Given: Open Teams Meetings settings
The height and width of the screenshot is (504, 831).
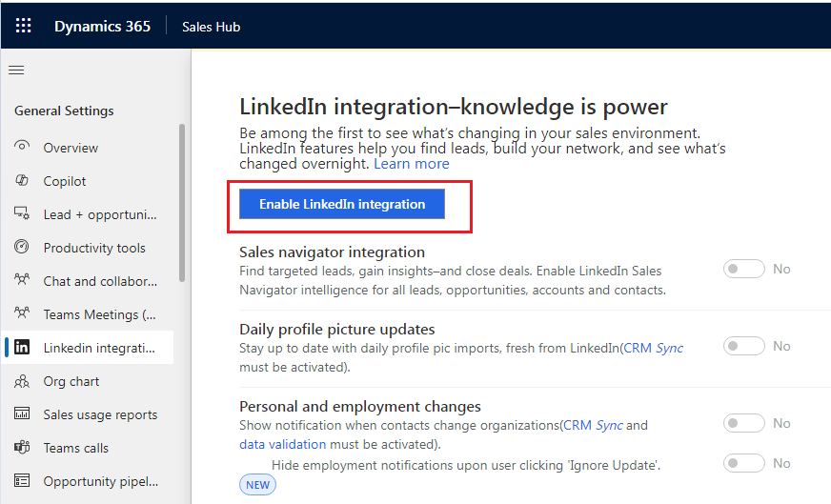Looking at the screenshot, I should click(89, 314).
